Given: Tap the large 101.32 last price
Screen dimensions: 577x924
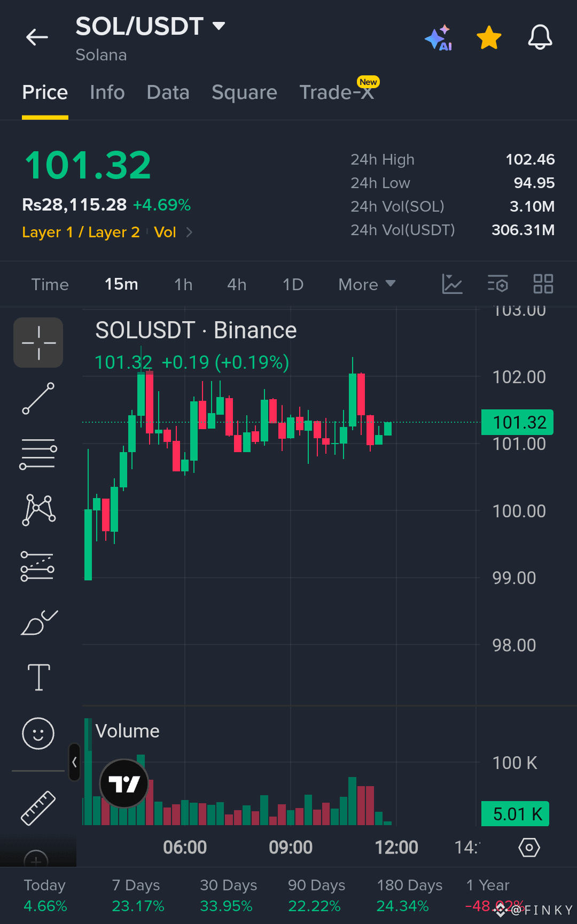Looking at the screenshot, I should [88, 165].
